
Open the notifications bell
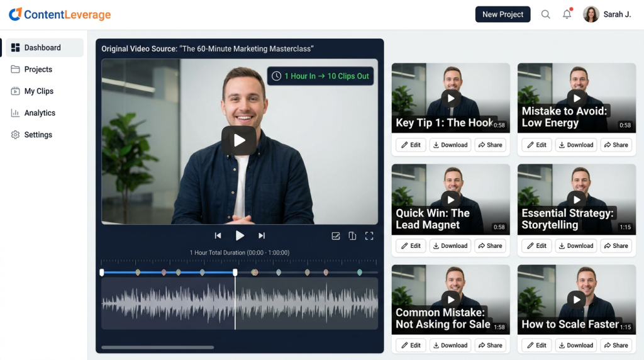pyautogui.click(x=567, y=14)
